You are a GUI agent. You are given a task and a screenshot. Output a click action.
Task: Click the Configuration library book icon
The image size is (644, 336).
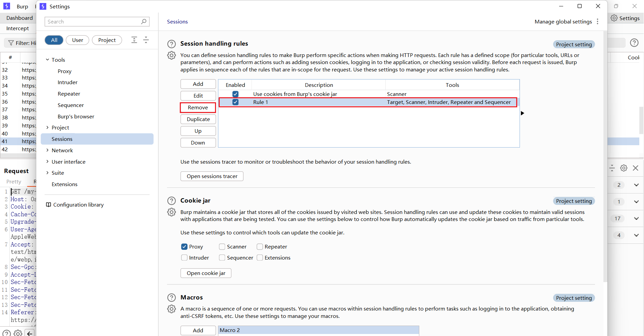point(48,205)
